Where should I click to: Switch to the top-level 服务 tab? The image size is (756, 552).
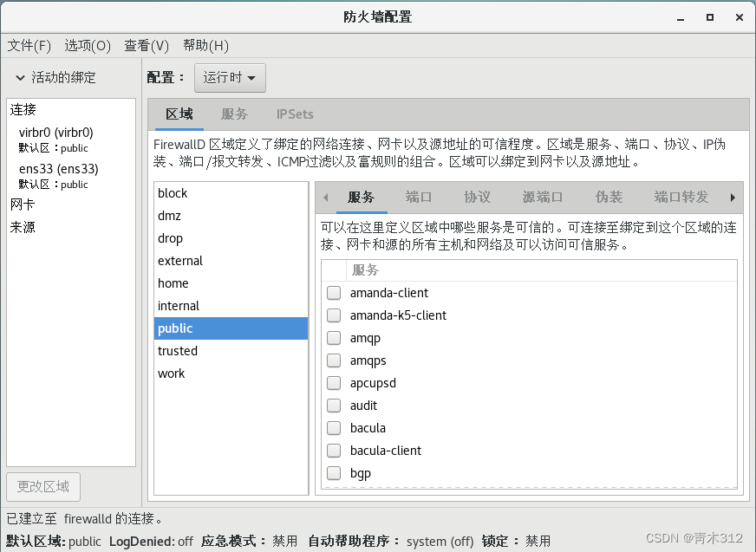tap(234, 114)
